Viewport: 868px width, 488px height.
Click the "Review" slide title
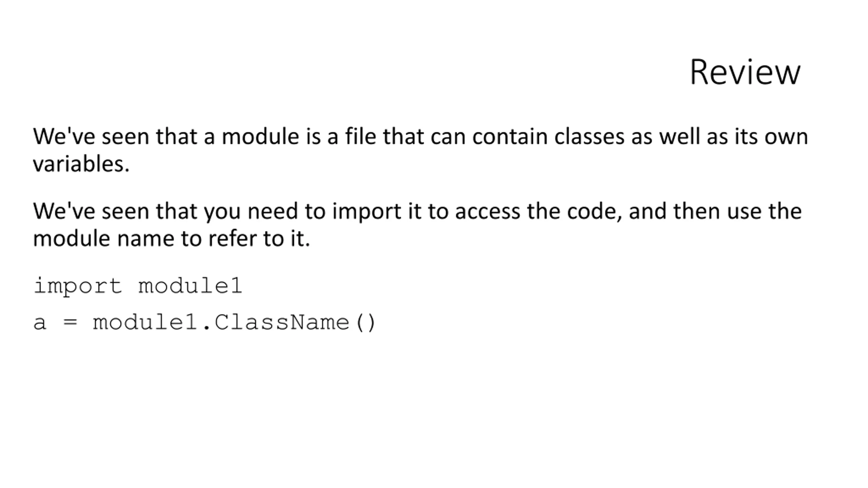coord(745,72)
